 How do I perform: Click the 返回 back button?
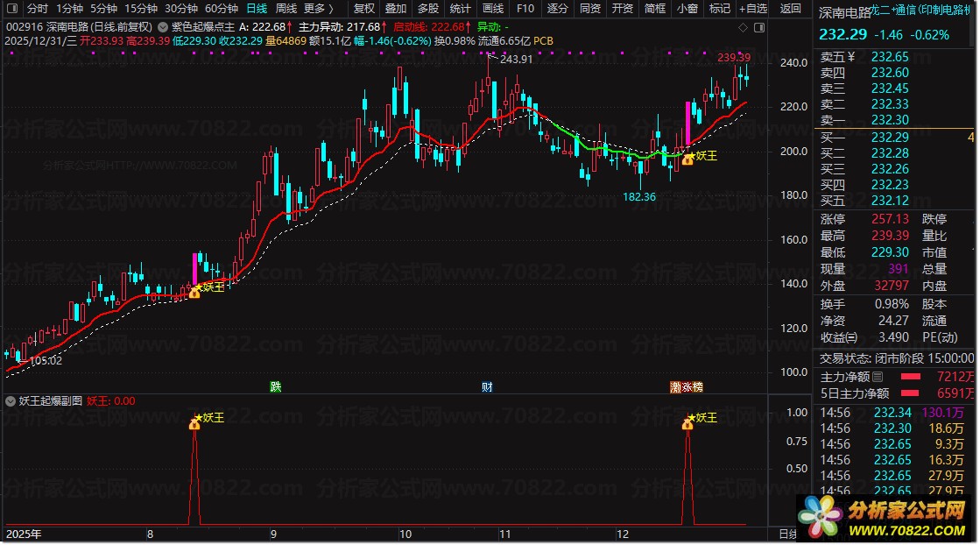tap(791, 9)
